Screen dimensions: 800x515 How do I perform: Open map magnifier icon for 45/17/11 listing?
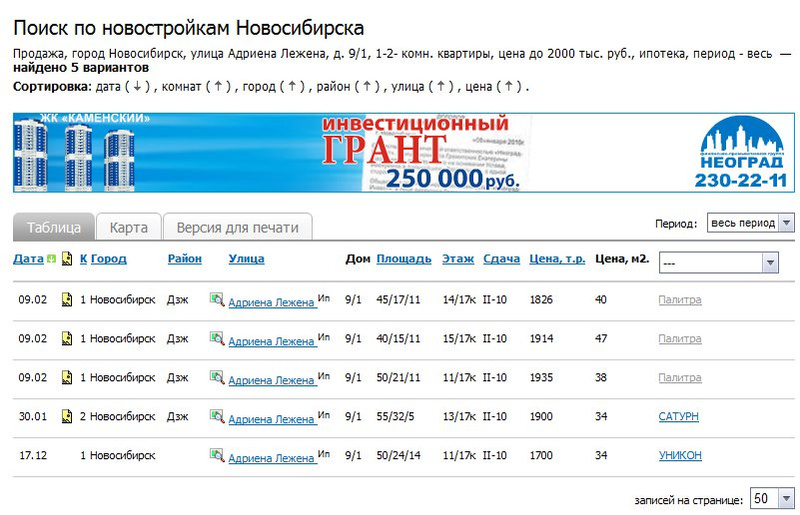(217, 299)
